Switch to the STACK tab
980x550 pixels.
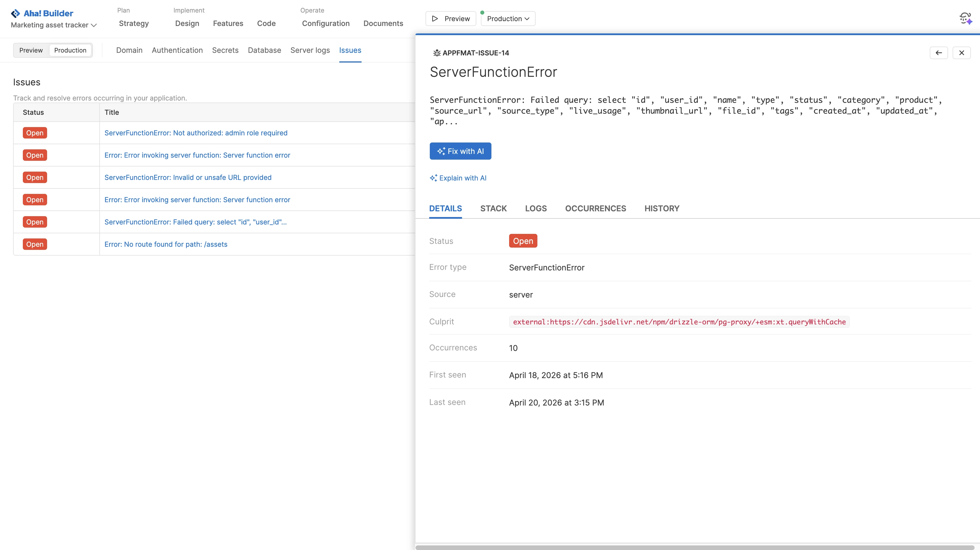coord(493,208)
